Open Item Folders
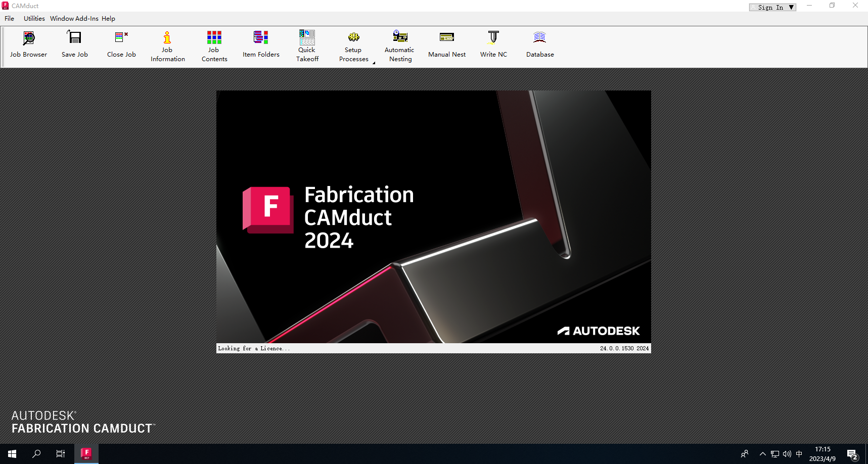868x464 pixels. [x=261, y=45]
